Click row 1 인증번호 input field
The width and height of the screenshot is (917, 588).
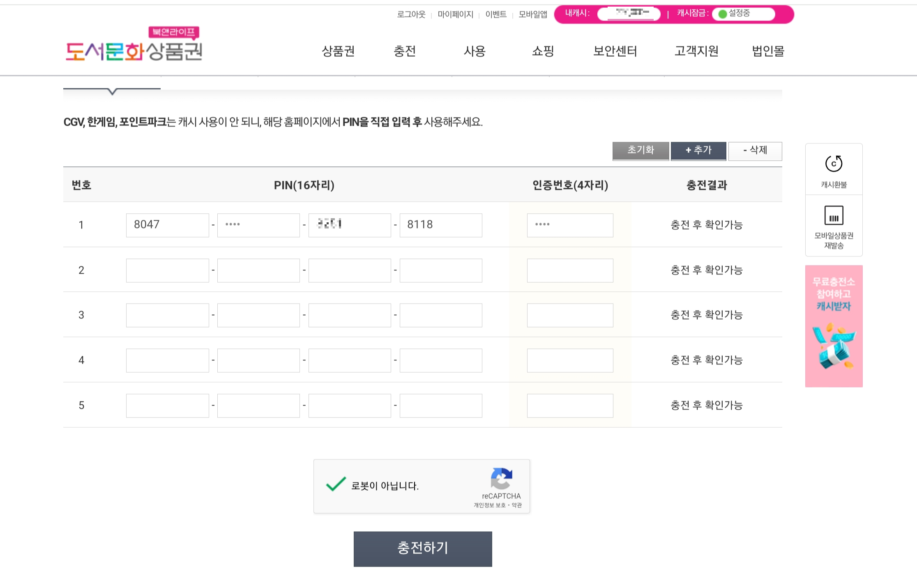(x=570, y=225)
